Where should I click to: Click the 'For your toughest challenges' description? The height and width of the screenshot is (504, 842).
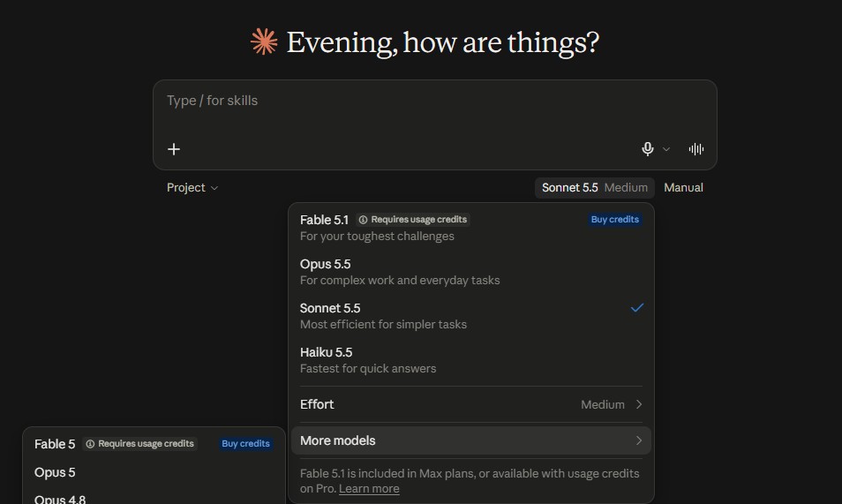pos(377,236)
